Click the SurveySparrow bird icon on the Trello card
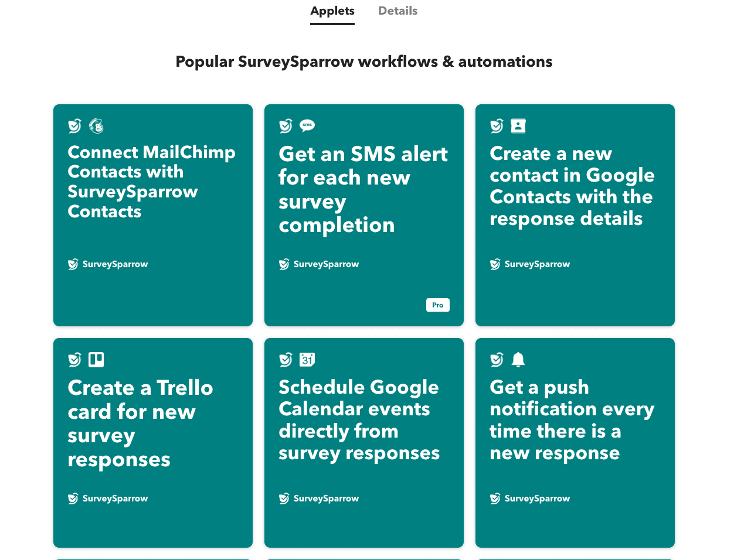This screenshot has height=560, width=734. [x=74, y=498]
